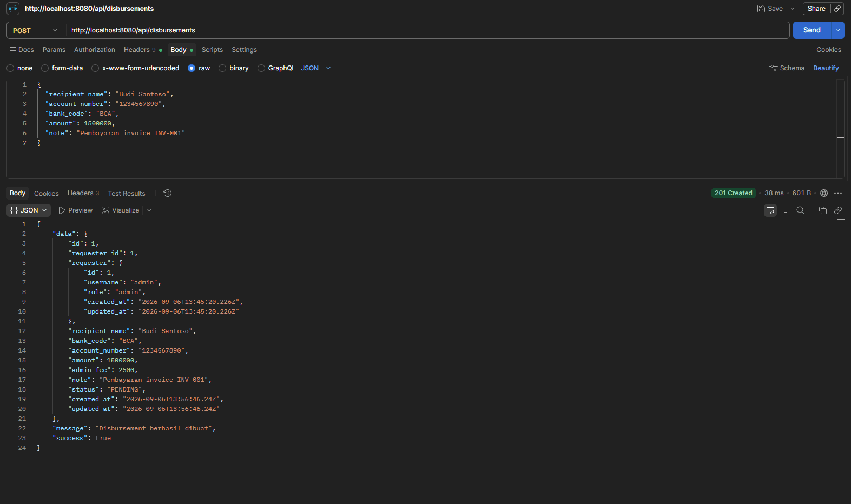Screen dimensions: 851x504
Task: Select the raw body type
Action: pyautogui.click(x=192, y=68)
